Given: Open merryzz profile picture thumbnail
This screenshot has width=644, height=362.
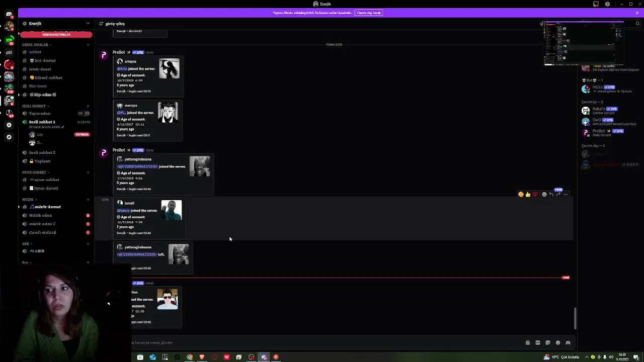Looking at the screenshot, I should click(x=168, y=112).
